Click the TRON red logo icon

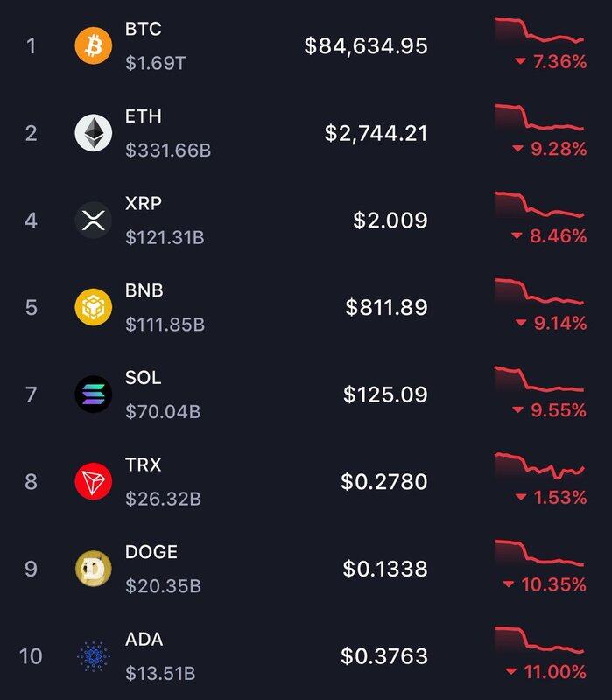[94, 482]
